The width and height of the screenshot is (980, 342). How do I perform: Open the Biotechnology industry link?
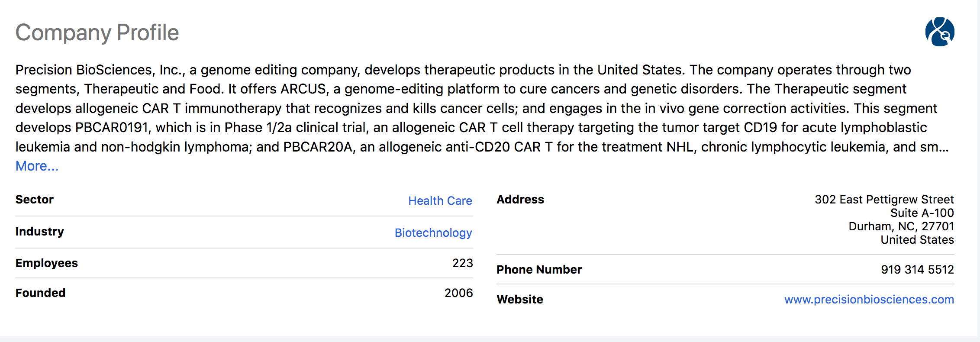pyautogui.click(x=433, y=233)
